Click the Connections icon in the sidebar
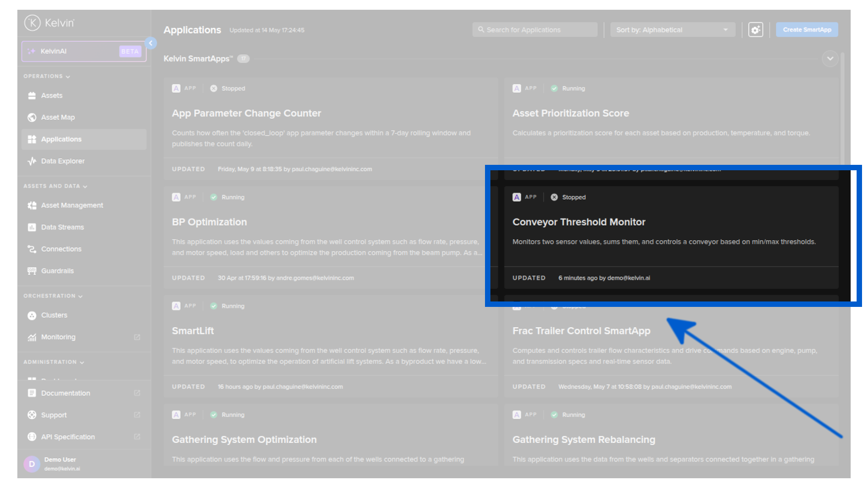Screen dimensions: 868x488 31,248
